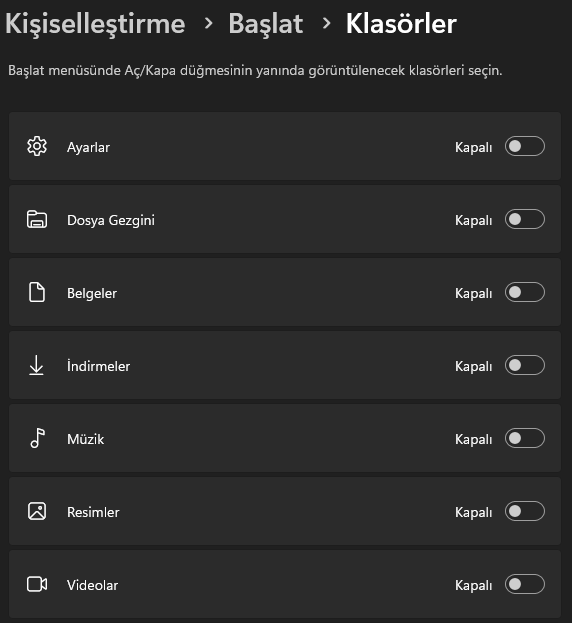The width and height of the screenshot is (572, 623).
Task: Click the Videolar camera icon
Action: click(37, 584)
